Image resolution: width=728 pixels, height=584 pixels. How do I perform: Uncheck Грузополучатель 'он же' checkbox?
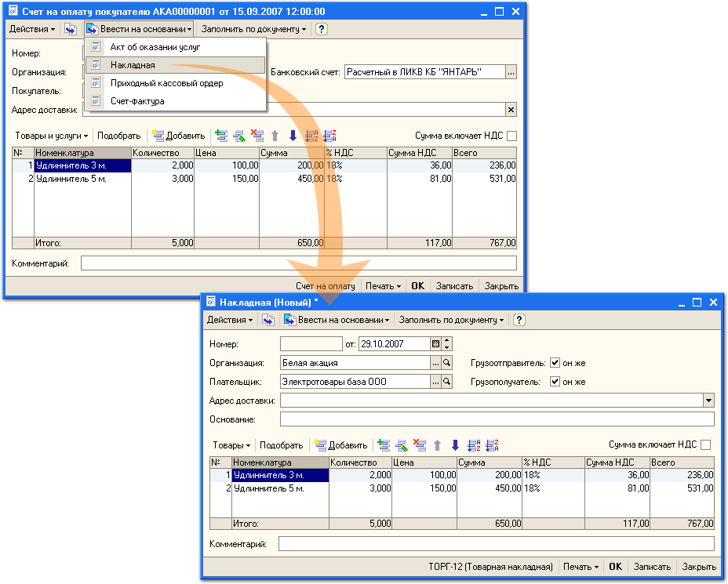coord(555,382)
